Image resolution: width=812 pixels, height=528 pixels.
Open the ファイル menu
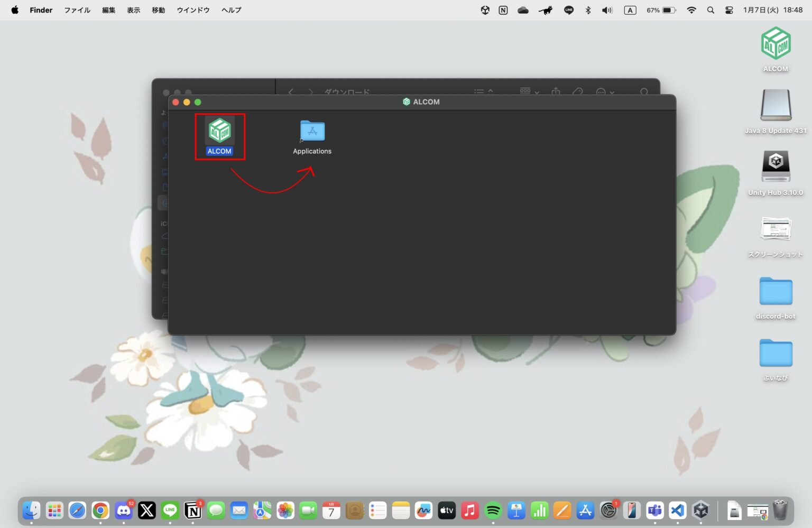tap(77, 10)
